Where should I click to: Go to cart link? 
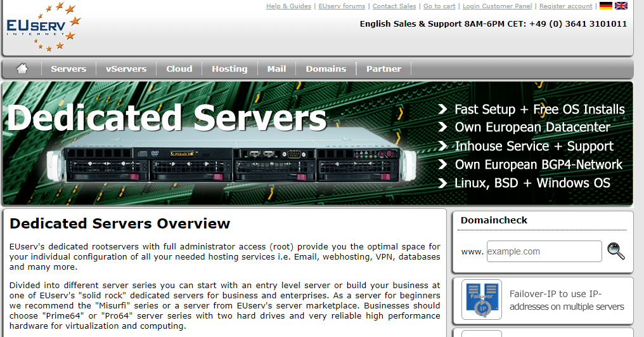pyautogui.click(x=439, y=6)
